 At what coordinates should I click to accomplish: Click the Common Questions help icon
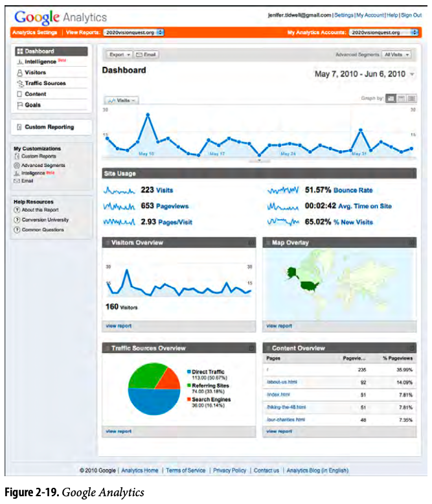click(x=17, y=230)
